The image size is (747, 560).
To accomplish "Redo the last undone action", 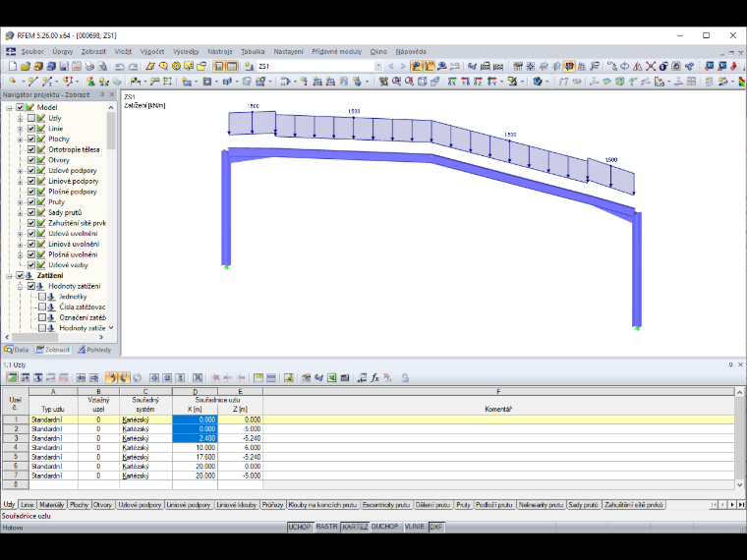I will 133,67.
